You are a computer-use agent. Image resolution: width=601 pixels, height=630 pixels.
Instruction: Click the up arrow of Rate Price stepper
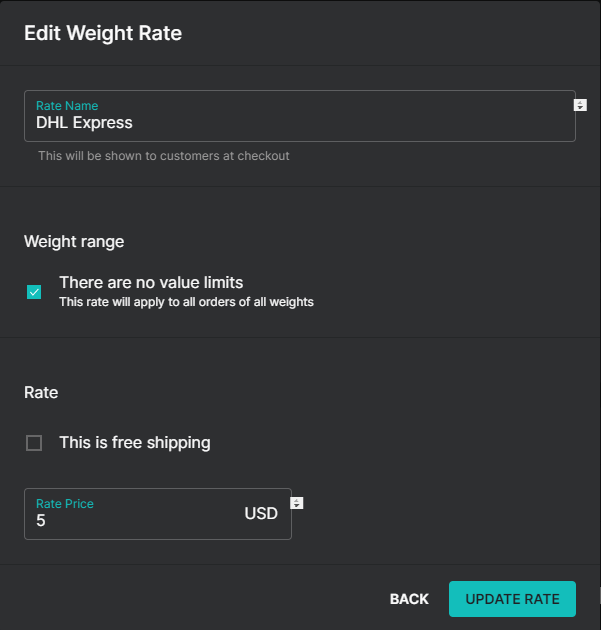(x=296, y=500)
